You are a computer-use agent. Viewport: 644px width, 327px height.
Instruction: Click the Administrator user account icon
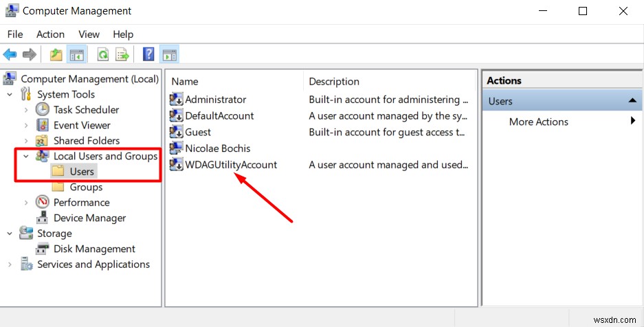[x=176, y=100]
